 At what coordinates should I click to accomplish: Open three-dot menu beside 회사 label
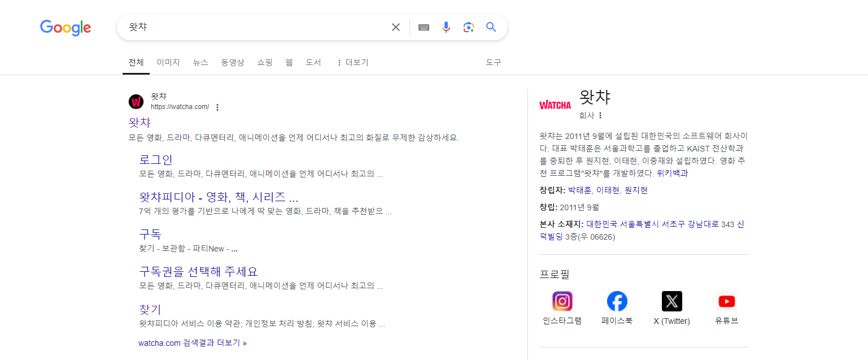pos(600,115)
